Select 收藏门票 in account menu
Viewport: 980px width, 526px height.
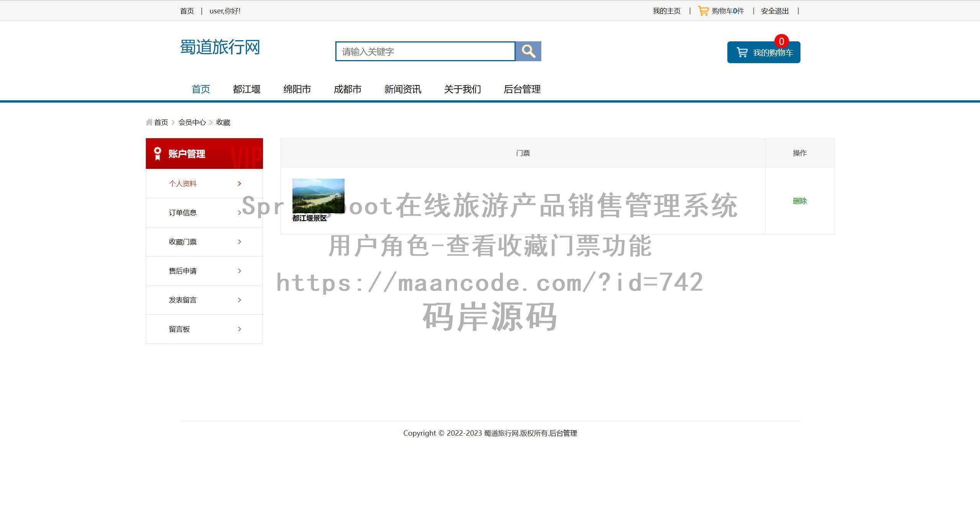(x=183, y=242)
